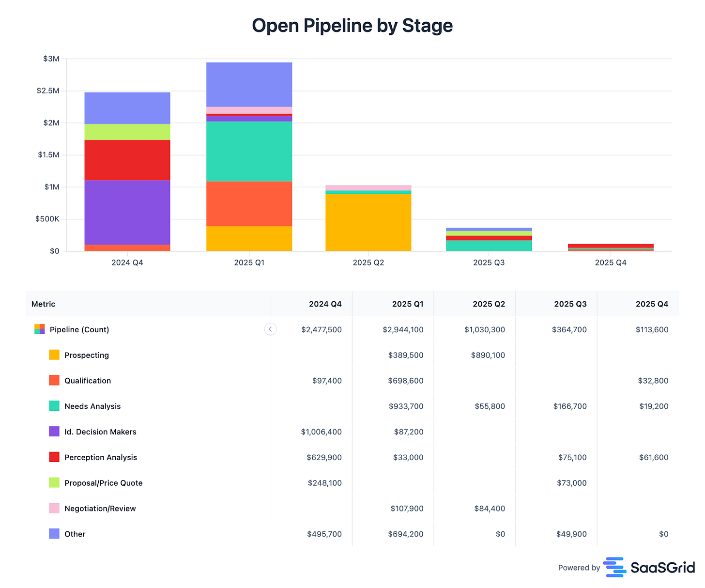This screenshot has height=588, width=705.
Task: Select the Metric column header
Action: [43, 304]
